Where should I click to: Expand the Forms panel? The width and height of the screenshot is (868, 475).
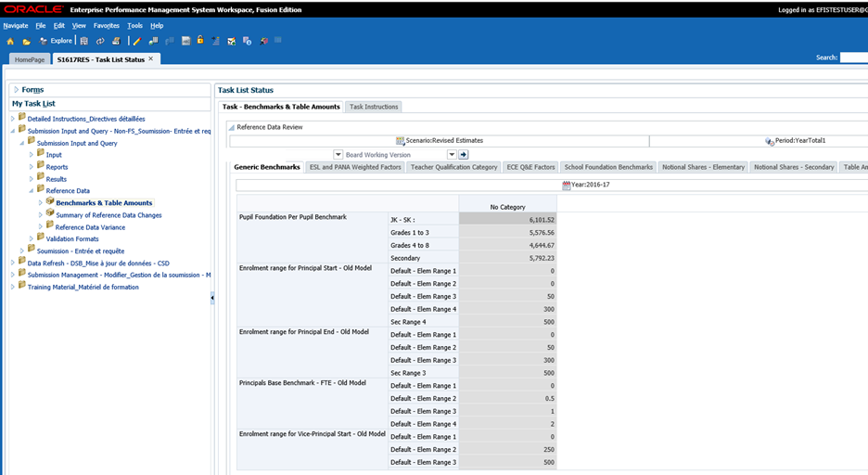click(17, 90)
